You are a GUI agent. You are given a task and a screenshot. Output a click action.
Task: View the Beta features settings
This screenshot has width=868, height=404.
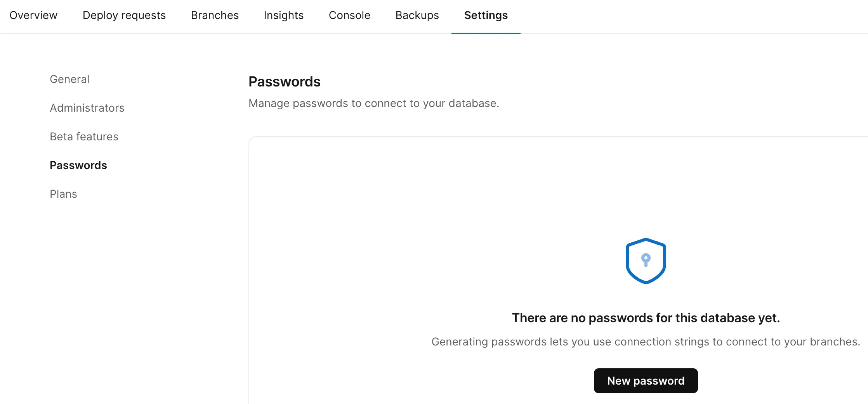tap(84, 136)
